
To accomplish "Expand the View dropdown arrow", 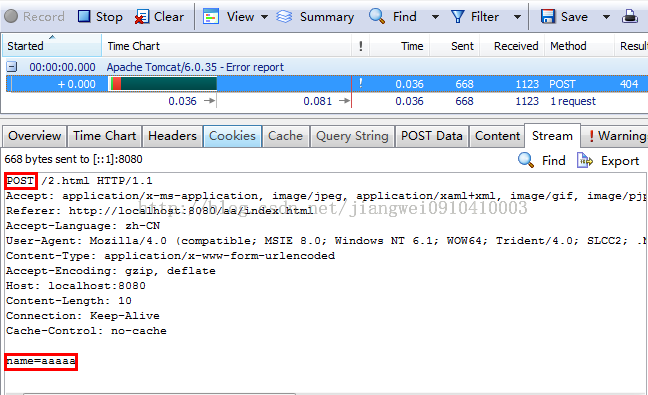I will point(264,17).
